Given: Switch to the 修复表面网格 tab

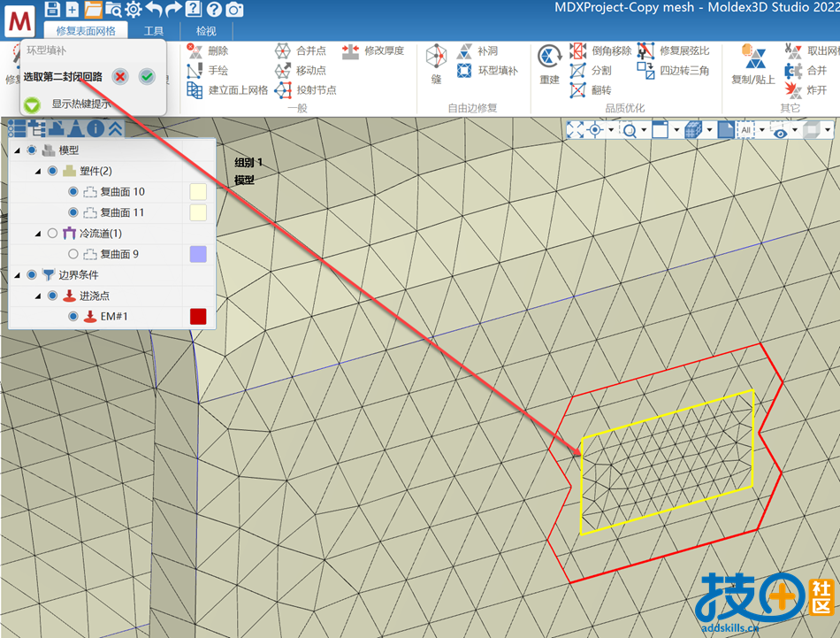Looking at the screenshot, I should point(86,31).
